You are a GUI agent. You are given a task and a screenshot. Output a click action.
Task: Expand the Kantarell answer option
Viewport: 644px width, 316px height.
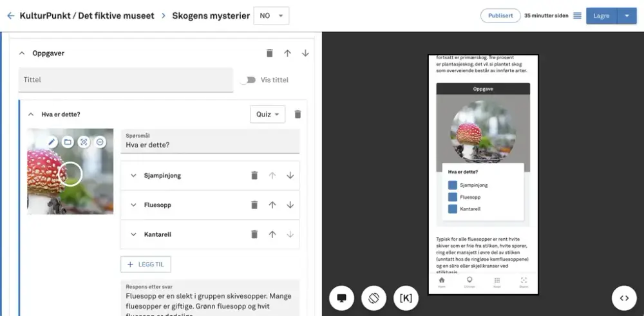pyautogui.click(x=134, y=234)
